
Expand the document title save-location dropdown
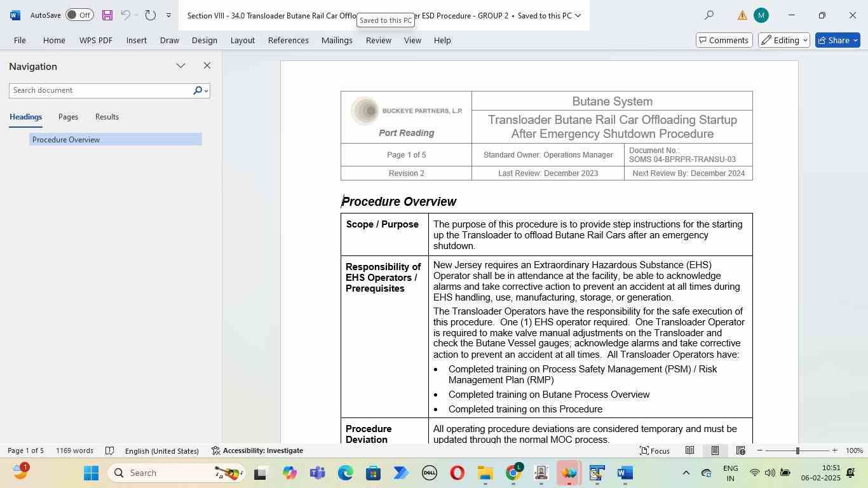point(578,15)
